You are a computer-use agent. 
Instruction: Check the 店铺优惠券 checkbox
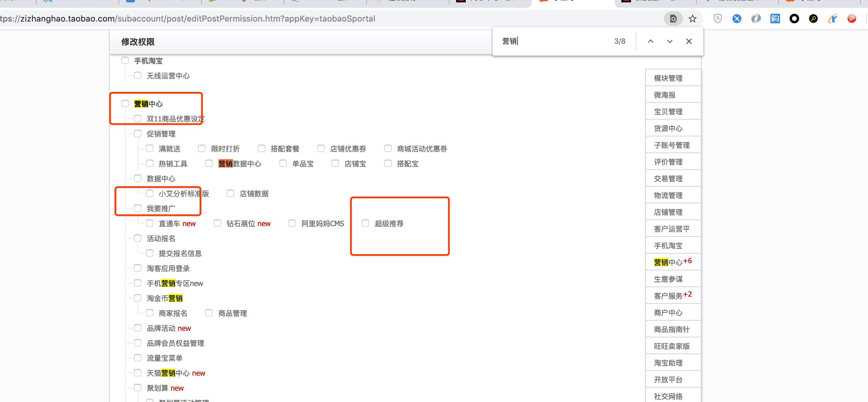(321, 148)
